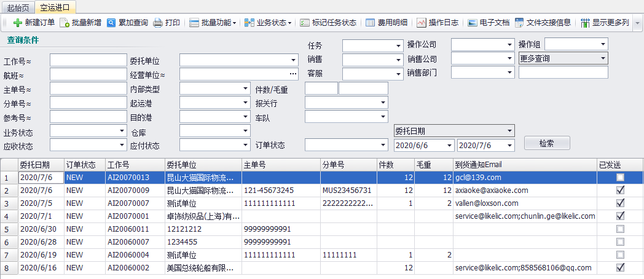Toggle 已发送 checkbox for AI20060011 row
The height and width of the screenshot is (279, 644).
620,229
